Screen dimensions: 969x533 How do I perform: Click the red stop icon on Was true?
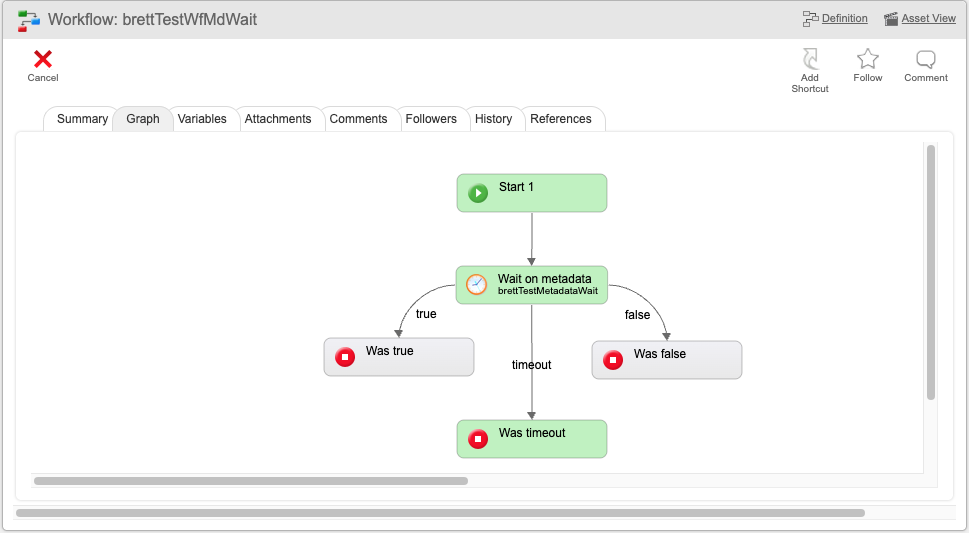click(345, 357)
